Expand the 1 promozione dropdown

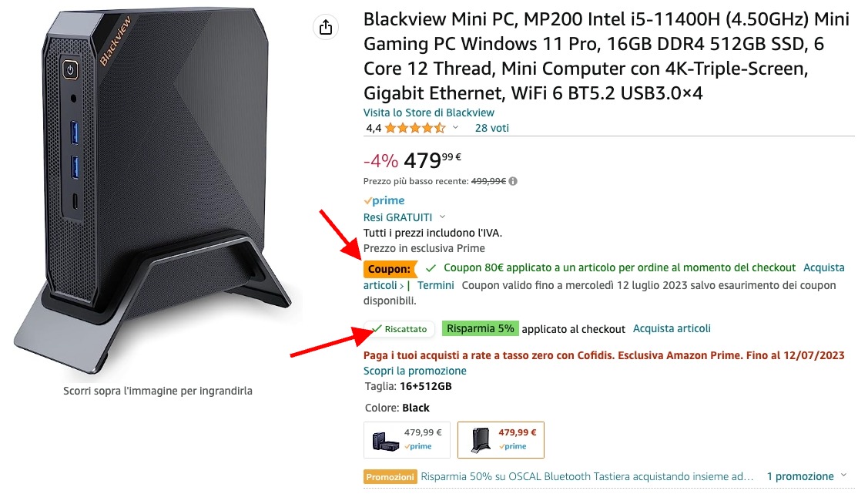coord(807,476)
